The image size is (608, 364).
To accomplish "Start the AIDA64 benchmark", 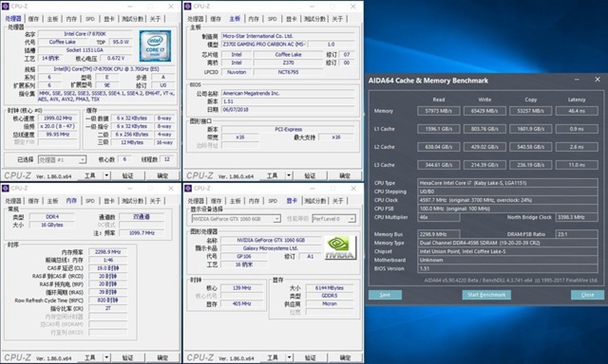I will (486, 295).
